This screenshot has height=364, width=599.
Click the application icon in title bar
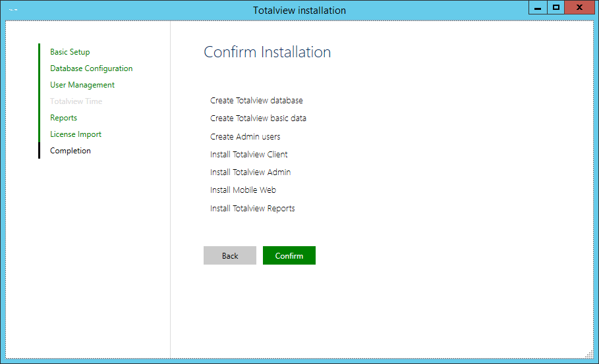tap(13, 10)
